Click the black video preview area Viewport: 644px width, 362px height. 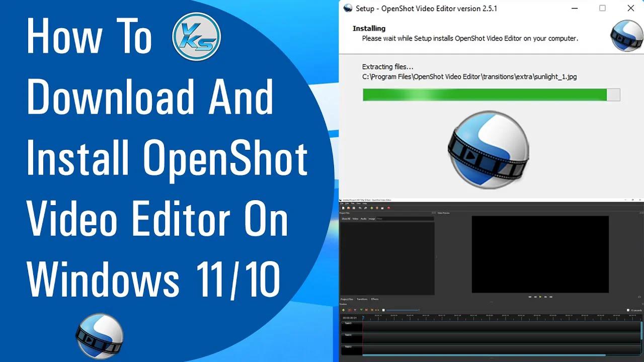coord(540,254)
